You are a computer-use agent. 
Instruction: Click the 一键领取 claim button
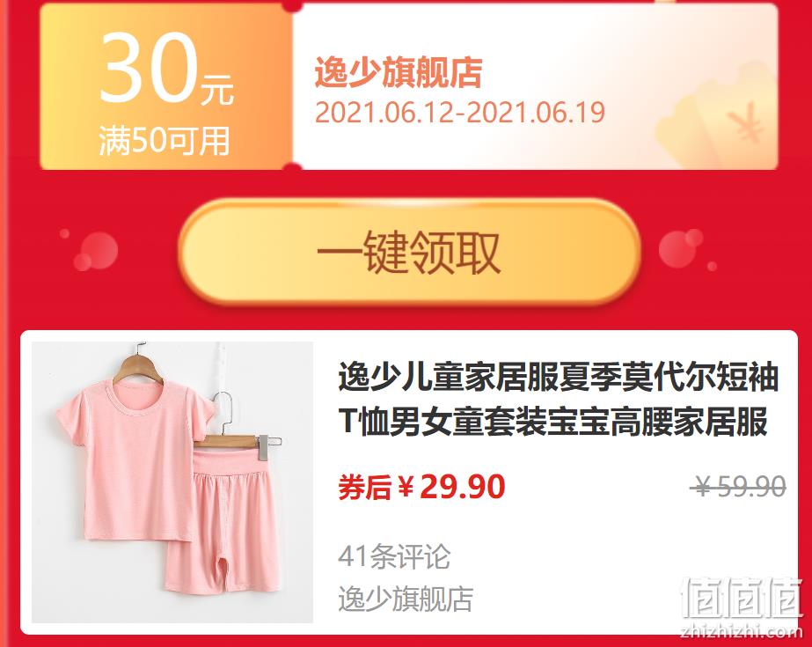pyautogui.click(x=410, y=253)
